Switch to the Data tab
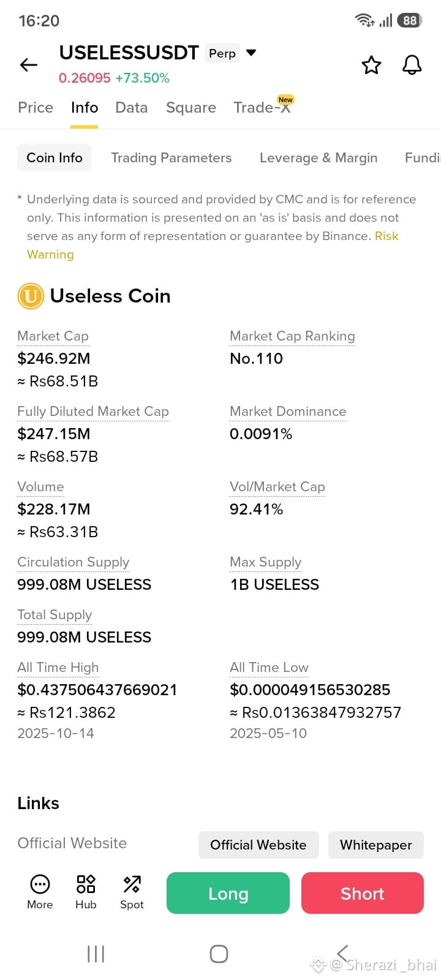The width and height of the screenshot is (441, 980). click(x=132, y=108)
